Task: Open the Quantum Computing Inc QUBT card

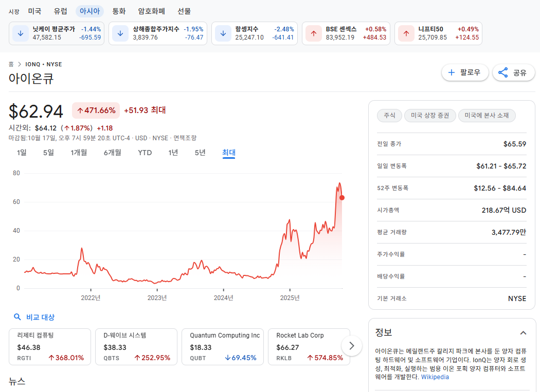Action: tap(223, 347)
